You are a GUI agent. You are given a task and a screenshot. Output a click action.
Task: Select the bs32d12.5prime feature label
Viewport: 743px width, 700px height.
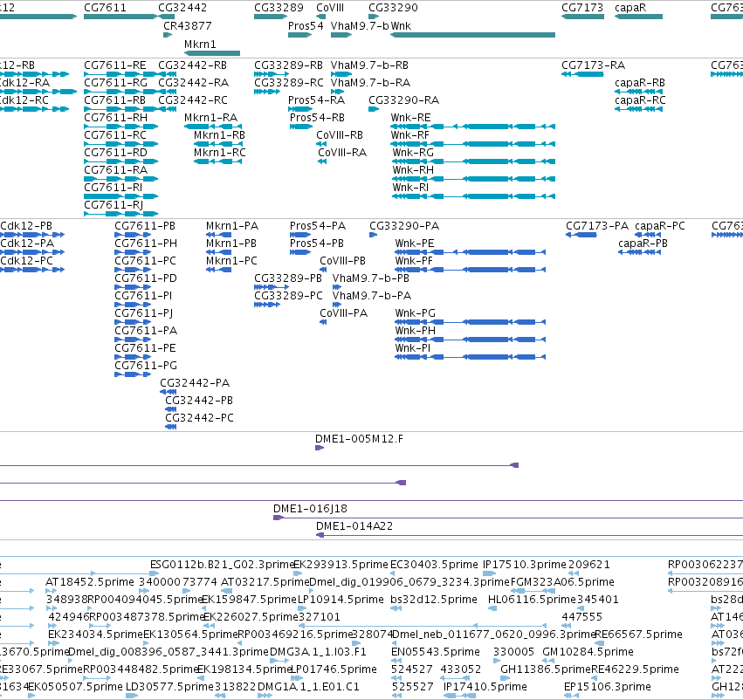coord(434,600)
